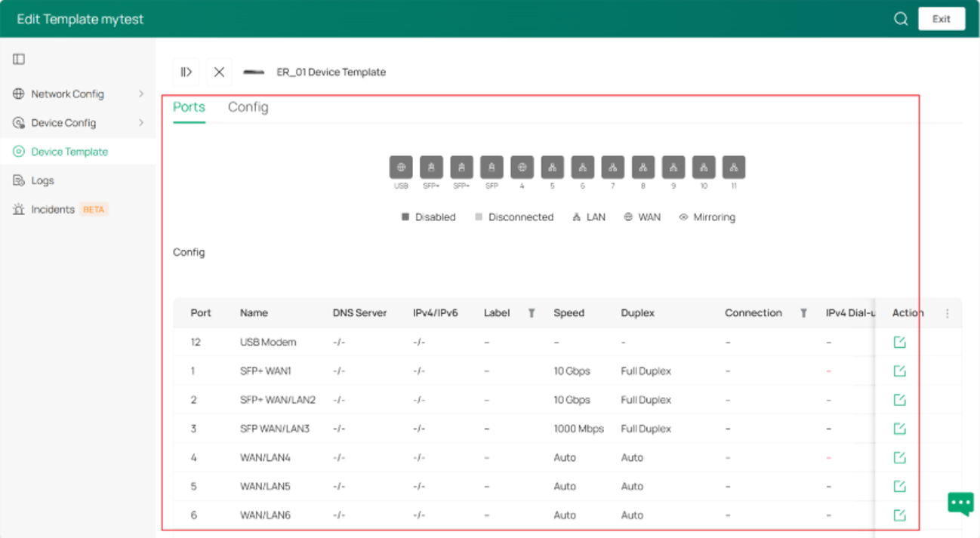Collapse the sidebar panel icon
The width and height of the screenshot is (980, 538).
point(19,59)
